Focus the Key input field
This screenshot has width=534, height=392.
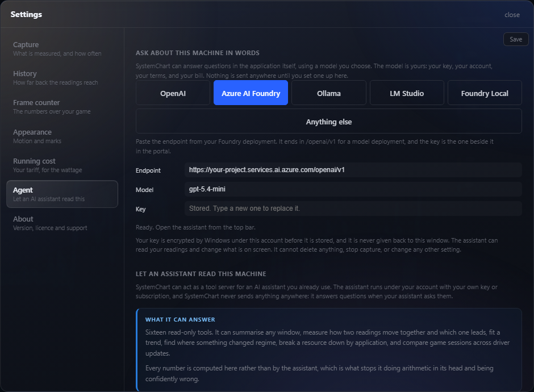(353, 208)
